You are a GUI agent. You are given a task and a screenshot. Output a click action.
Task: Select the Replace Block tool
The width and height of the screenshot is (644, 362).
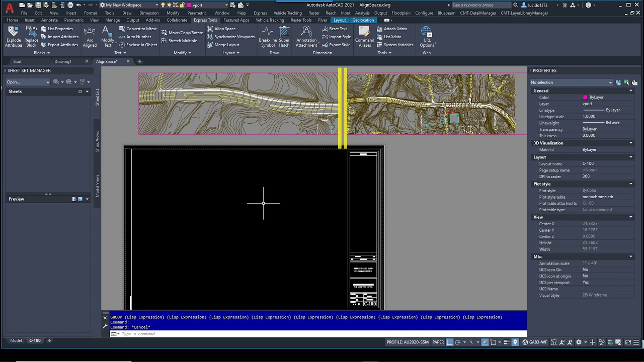coord(31,37)
